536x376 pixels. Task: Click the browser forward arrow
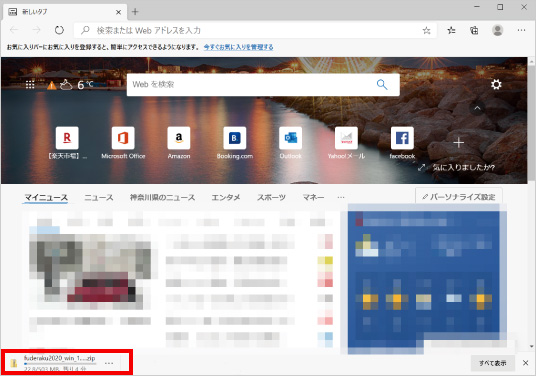coord(37,30)
